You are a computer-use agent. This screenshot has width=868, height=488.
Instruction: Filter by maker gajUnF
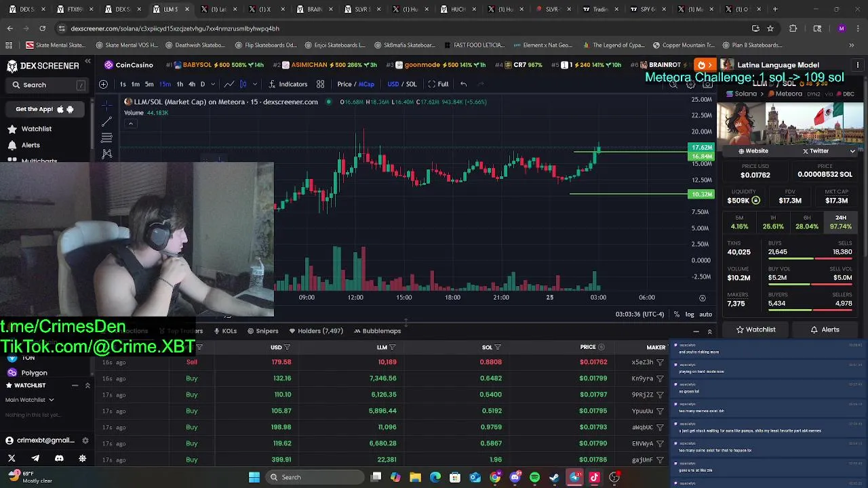click(660, 460)
